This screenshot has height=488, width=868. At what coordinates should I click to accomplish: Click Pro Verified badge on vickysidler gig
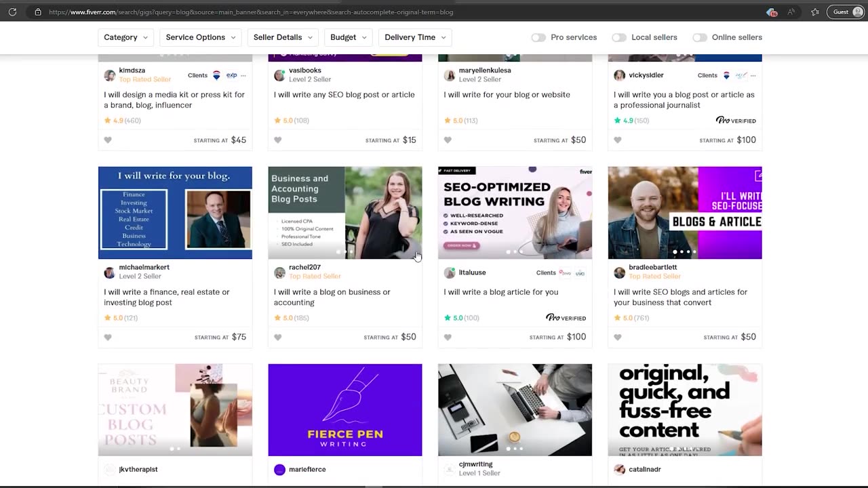pyautogui.click(x=736, y=121)
